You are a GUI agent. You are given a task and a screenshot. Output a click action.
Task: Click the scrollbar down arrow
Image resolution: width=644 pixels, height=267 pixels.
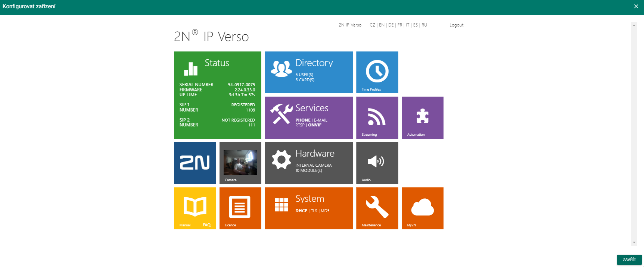coord(634,242)
